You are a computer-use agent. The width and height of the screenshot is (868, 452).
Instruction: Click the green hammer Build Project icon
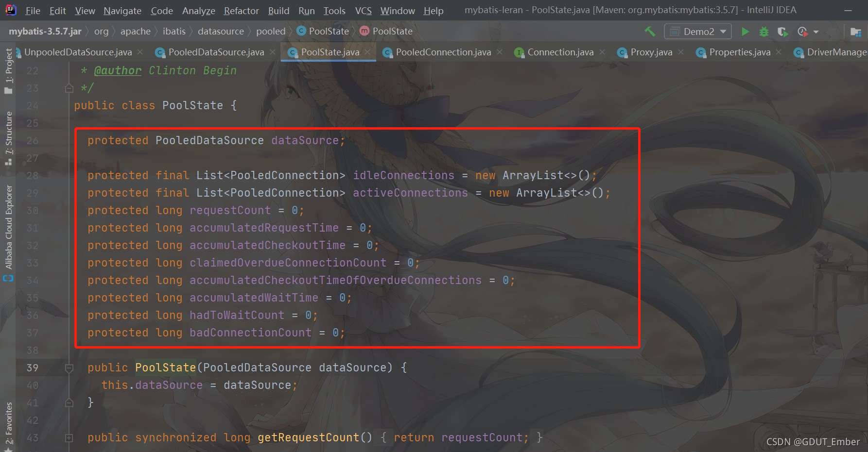[x=650, y=32]
